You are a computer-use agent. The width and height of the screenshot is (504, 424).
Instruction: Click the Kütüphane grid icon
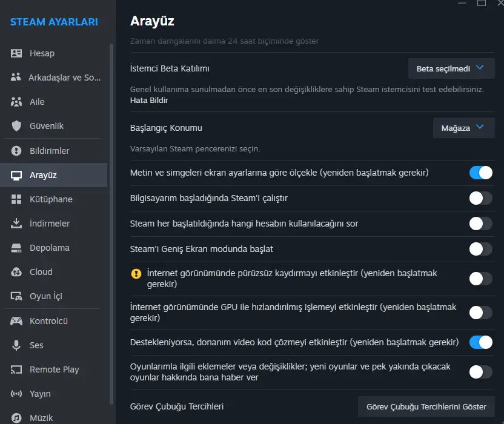click(x=16, y=199)
